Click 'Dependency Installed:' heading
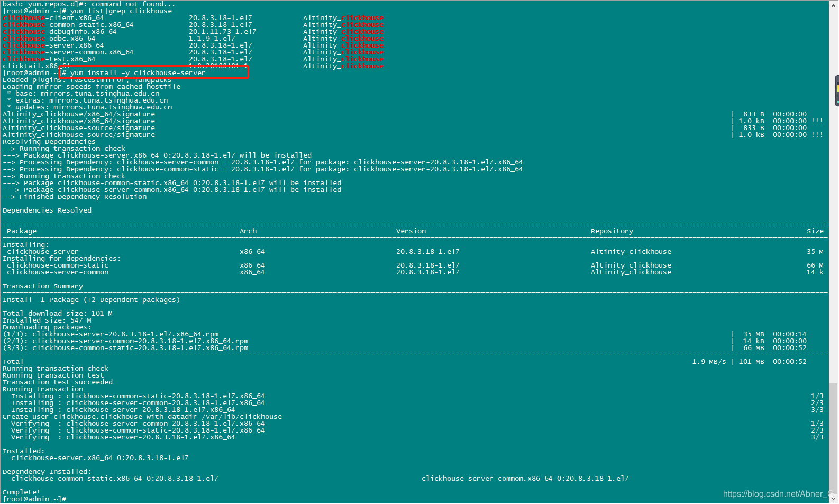This screenshot has width=839, height=504. [x=47, y=471]
